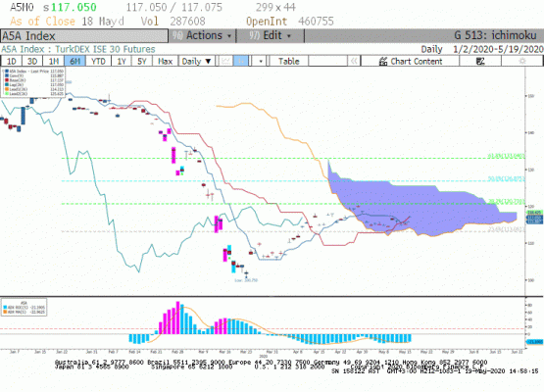Open the Chart Content panel
The width and height of the screenshot is (544, 392).
click(x=411, y=62)
